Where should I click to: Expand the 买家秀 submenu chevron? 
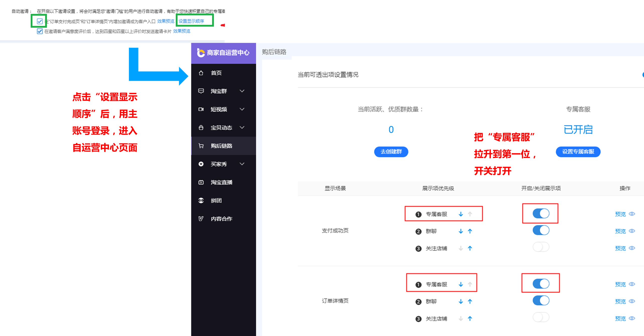point(242,164)
